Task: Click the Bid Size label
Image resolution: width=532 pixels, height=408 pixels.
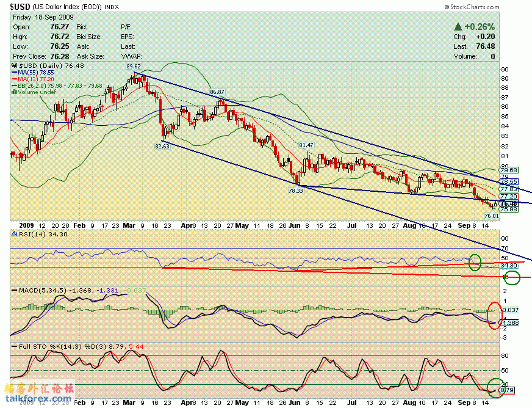Action: 88,37
